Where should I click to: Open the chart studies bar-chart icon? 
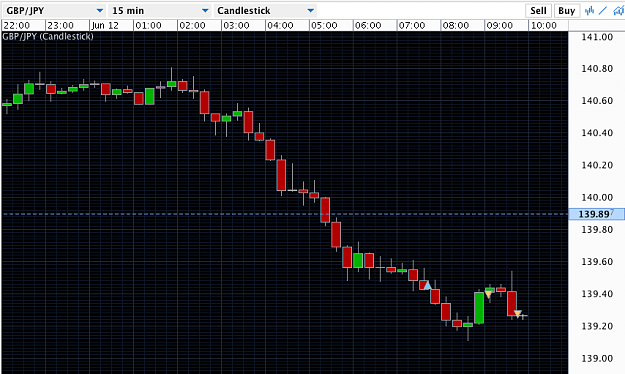pyautogui.click(x=589, y=10)
